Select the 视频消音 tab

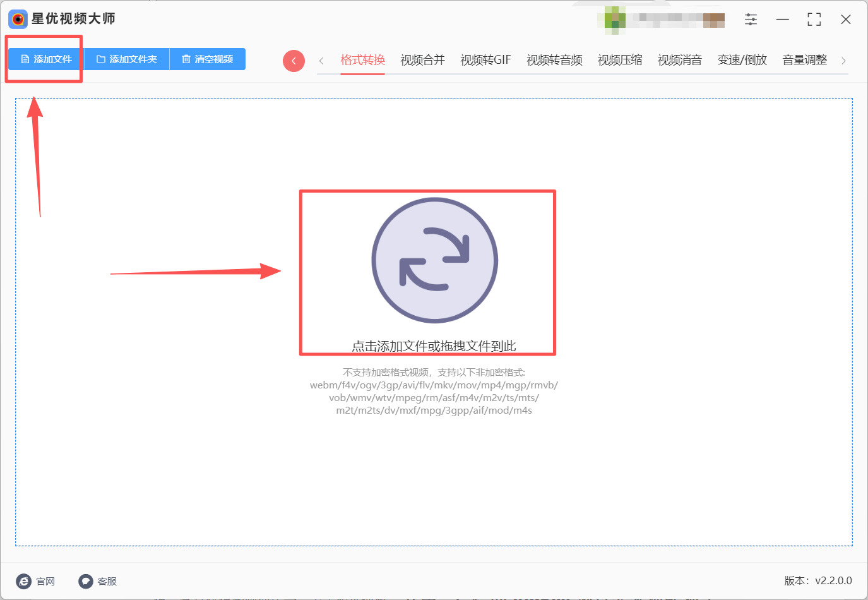click(x=680, y=60)
